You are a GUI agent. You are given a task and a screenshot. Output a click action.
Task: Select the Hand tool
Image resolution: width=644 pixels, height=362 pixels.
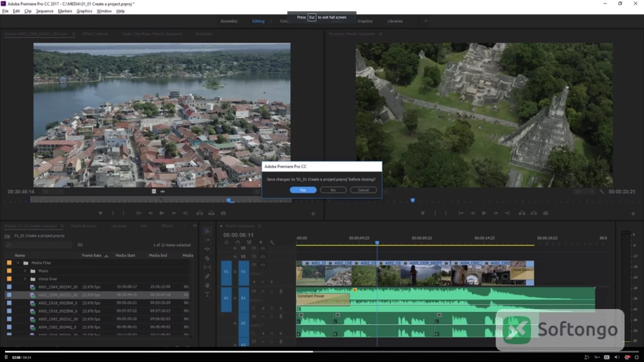207,285
